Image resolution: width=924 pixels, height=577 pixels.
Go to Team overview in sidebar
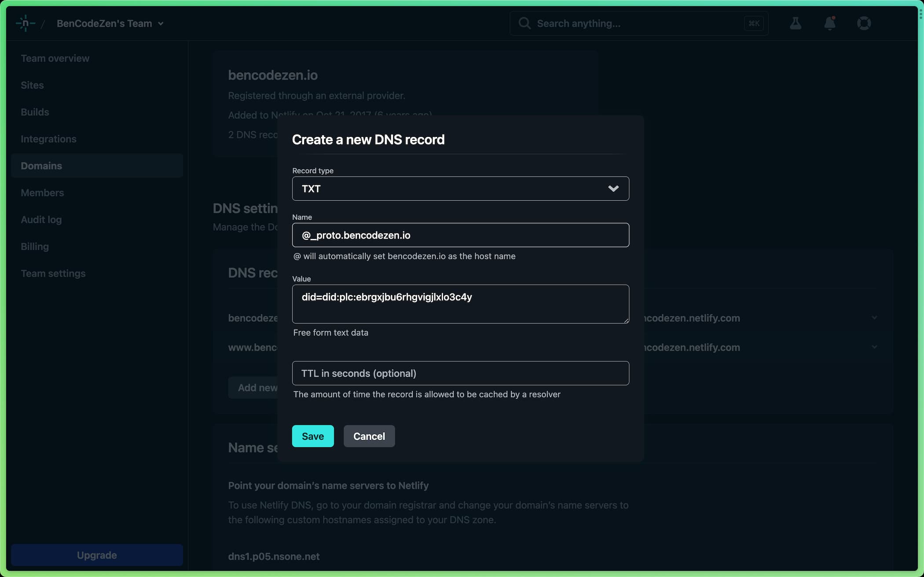[x=55, y=59]
